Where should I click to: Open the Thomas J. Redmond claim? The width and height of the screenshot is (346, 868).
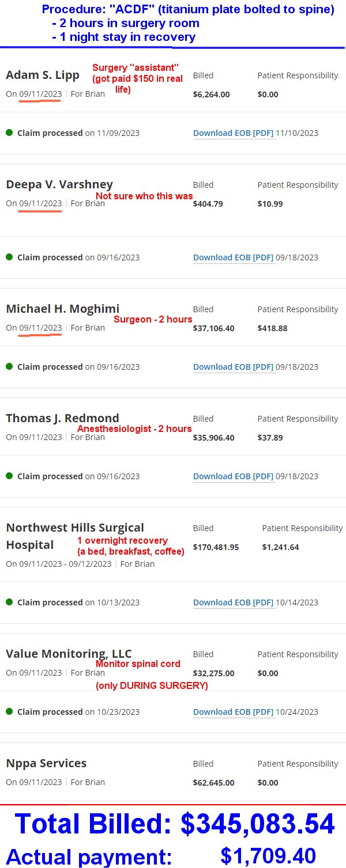pos(62,418)
